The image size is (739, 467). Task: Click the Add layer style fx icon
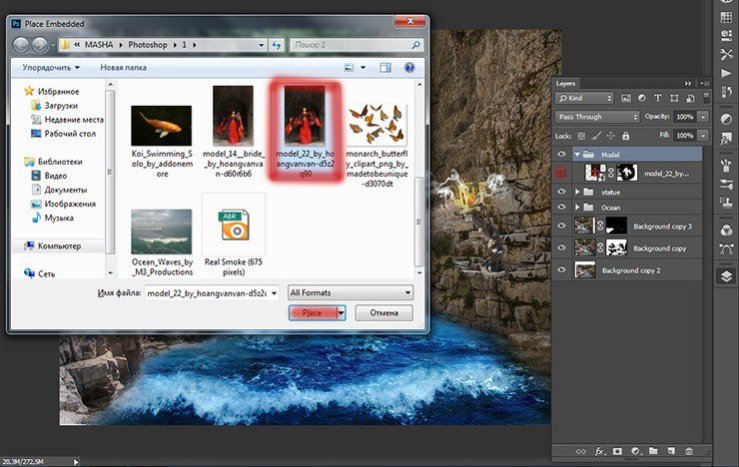pyautogui.click(x=601, y=453)
